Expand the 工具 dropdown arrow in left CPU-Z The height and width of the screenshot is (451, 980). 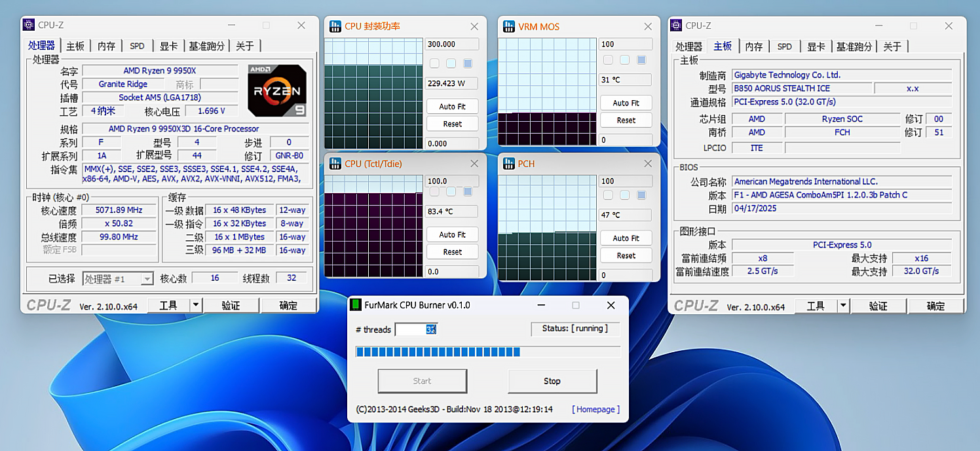[x=195, y=306]
